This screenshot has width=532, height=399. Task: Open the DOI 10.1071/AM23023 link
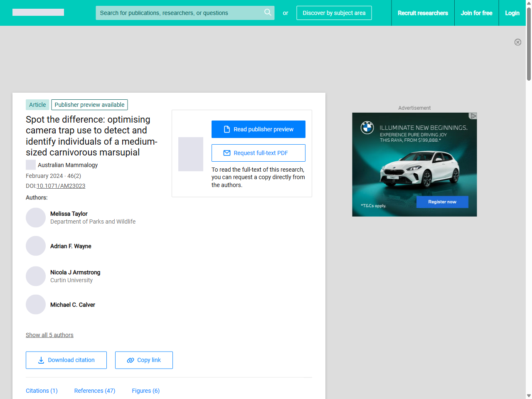tap(61, 186)
